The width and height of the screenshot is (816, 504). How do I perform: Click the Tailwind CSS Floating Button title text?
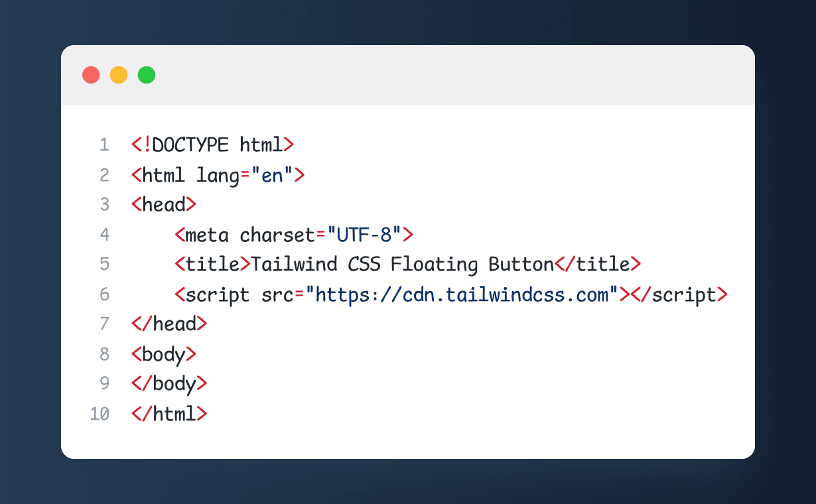click(x=402, y=265)
